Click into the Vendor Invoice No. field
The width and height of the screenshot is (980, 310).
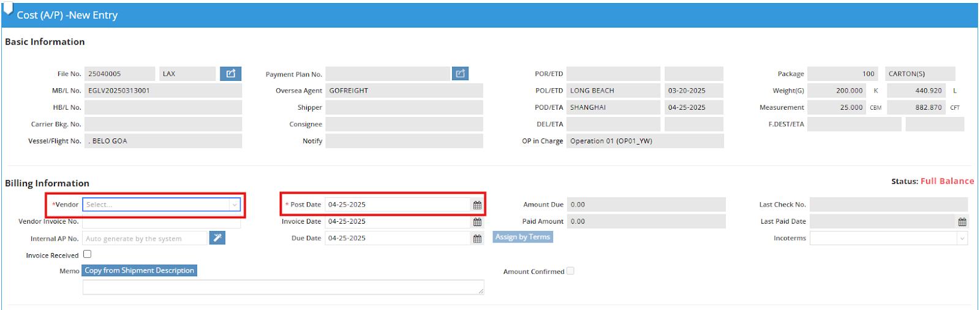pyautogui.click(x=161, y=223)
